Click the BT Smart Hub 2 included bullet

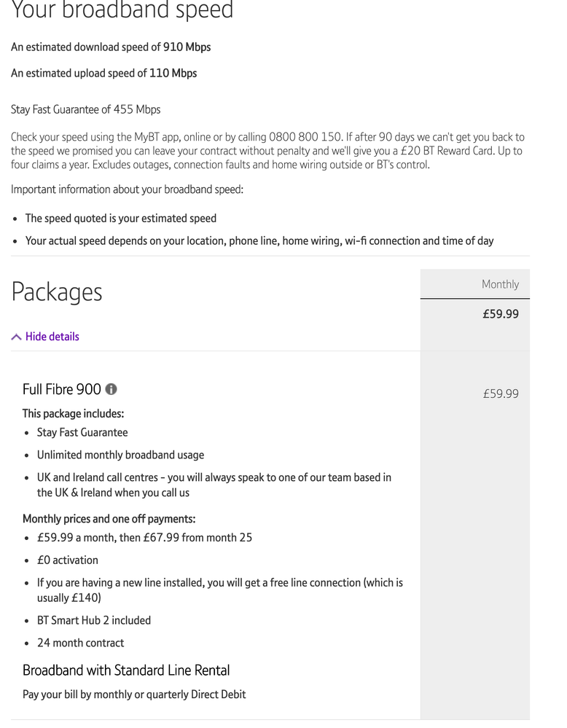(94, 621)
